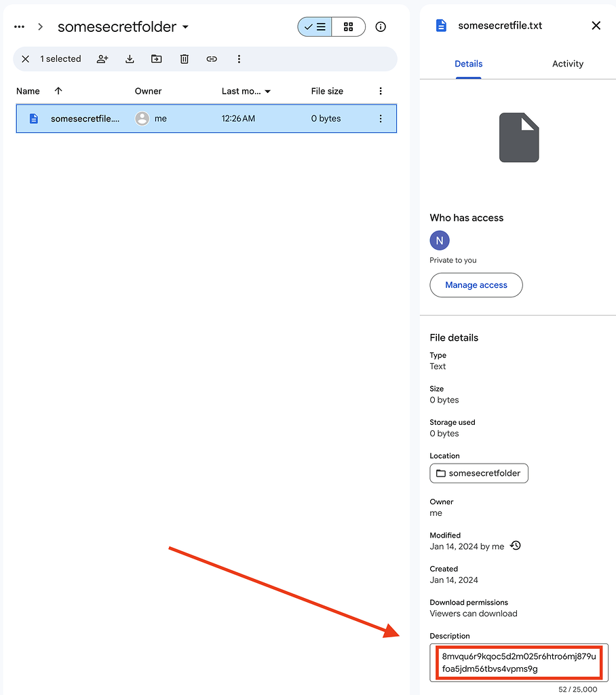Clear selection with the X icon

coord(26,59)
